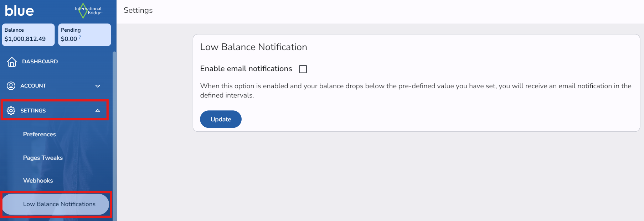Go to Dashboard via its label
The image size is (644, 221).
click(40, 62)
